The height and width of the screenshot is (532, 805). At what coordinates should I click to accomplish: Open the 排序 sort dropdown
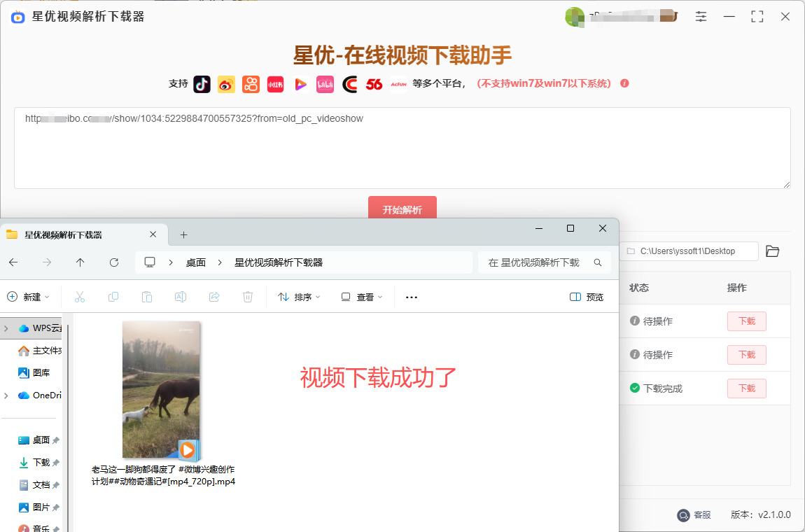click(x=299, y=297)
